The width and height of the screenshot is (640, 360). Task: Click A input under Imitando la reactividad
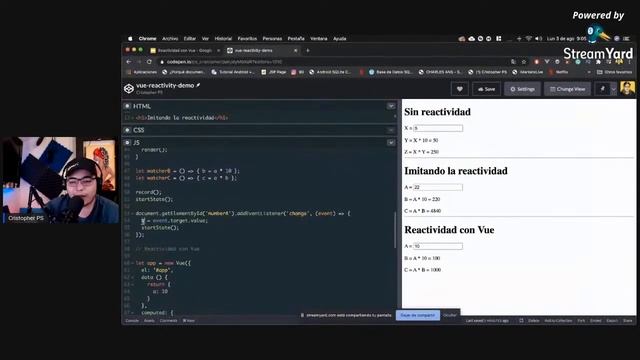438,187
